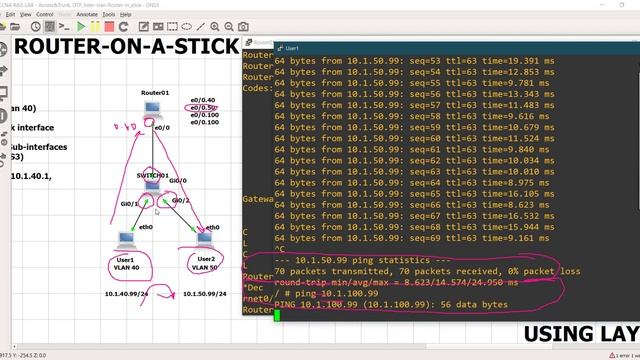Click the 10.1.50.99/24 address label

point(204,294)
